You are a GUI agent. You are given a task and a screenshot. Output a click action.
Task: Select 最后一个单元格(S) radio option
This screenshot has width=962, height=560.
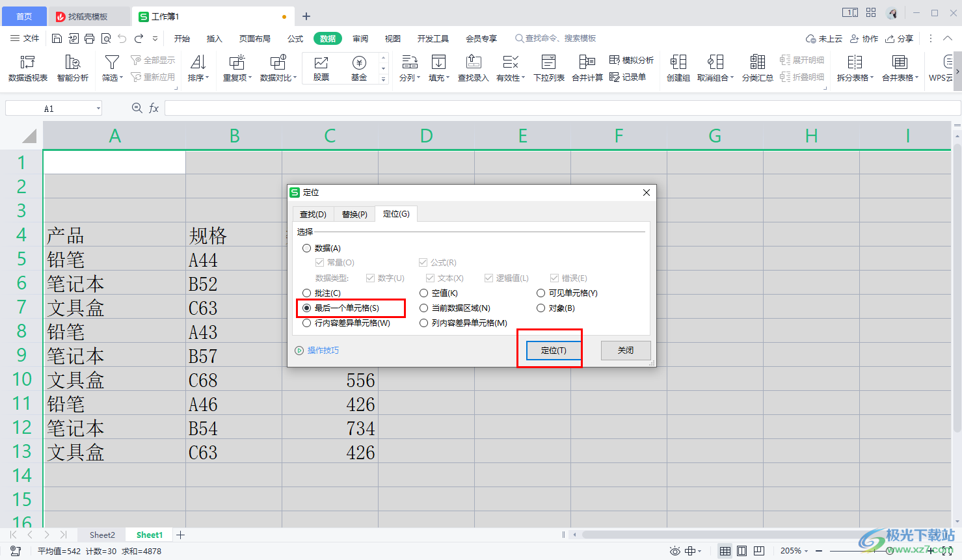click(x=341, y=308)
